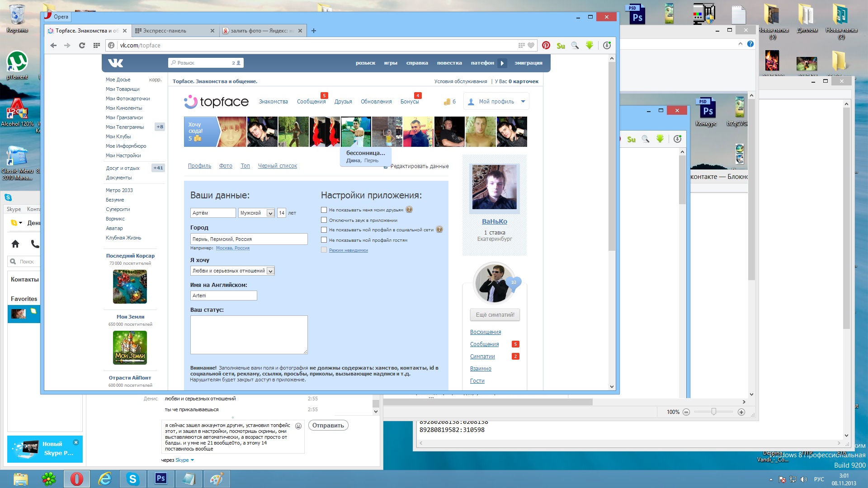Open a new Opera tab with plus
The width and height of the screenshot is (868, 488).
click(314, 31)
